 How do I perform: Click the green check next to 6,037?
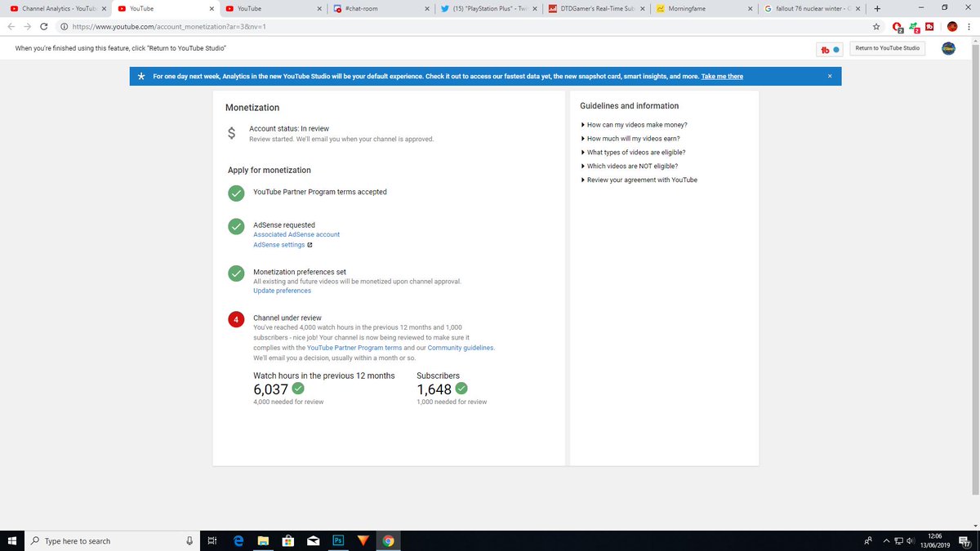click(298, 389)
